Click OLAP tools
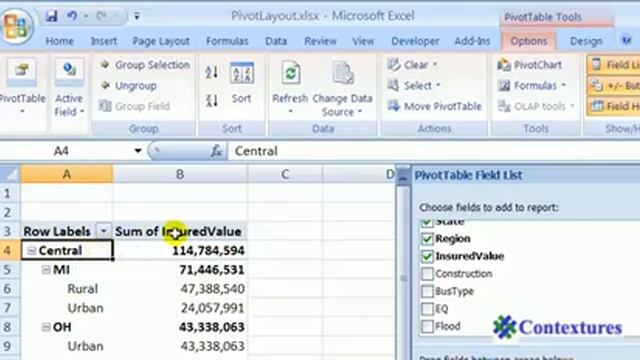Screen dimensions: 640x360 tap(536, 107)
